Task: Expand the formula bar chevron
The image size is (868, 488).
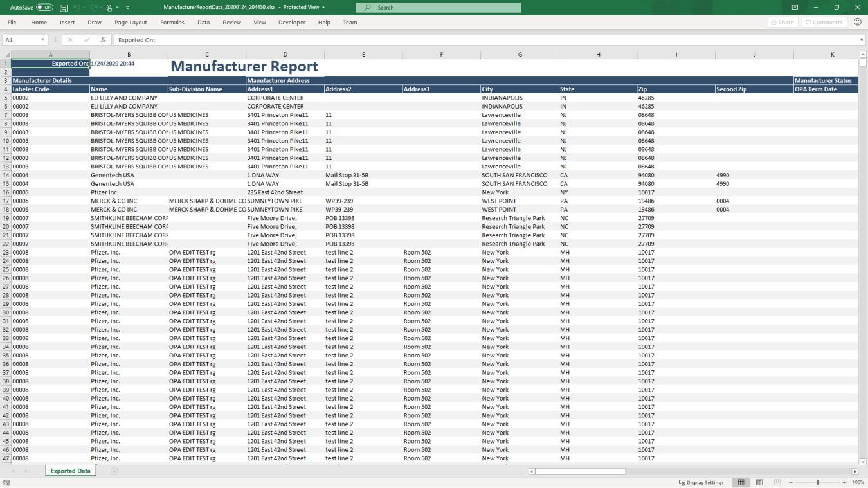Action: pos(862,40)
